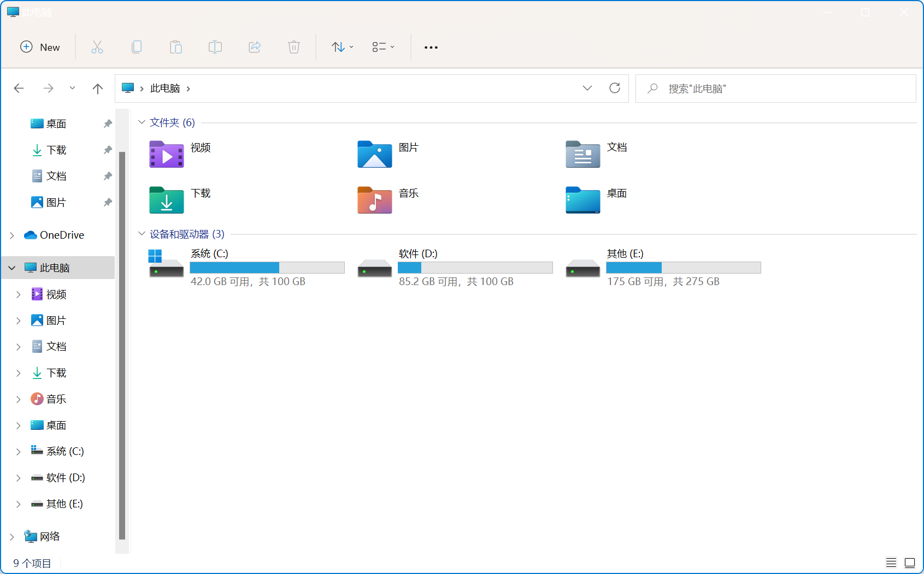Open the See more menu
This screenshot has height=574, width=924.
click(x=431, y=47)
